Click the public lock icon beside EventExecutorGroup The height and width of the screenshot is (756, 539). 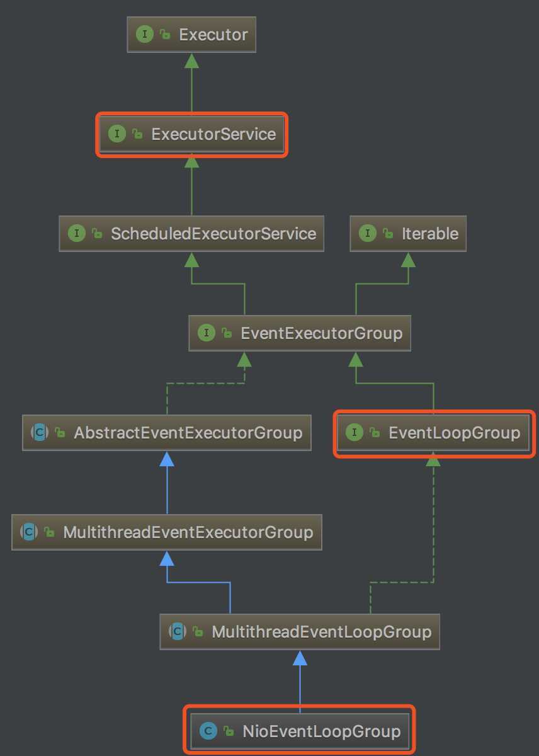click(226, 333)
